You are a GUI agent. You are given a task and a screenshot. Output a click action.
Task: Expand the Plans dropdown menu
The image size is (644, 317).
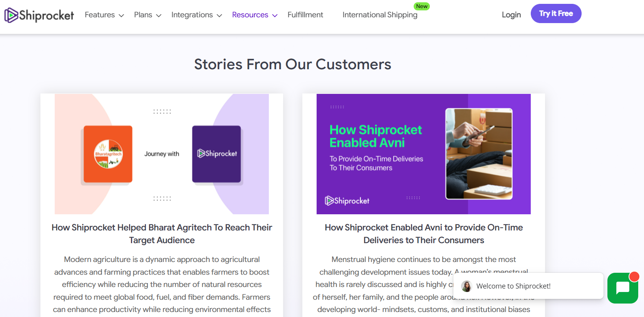pyautogui.click(x=148, y=15)
